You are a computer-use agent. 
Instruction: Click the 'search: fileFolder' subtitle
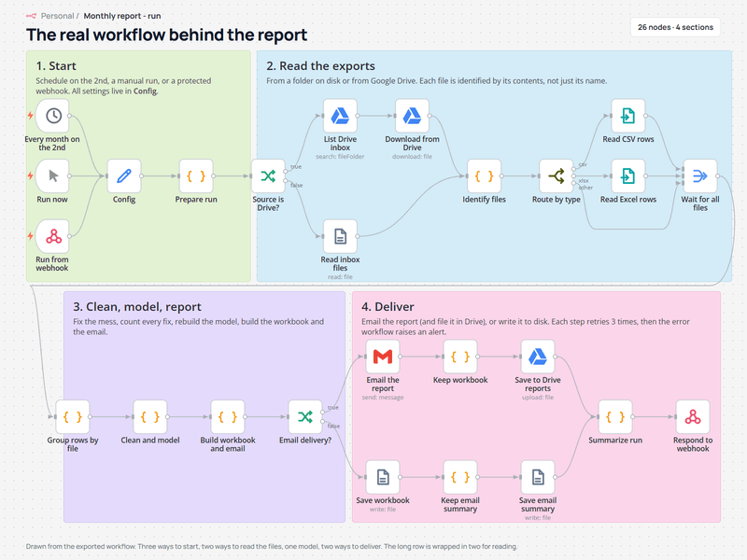(340, 157)
